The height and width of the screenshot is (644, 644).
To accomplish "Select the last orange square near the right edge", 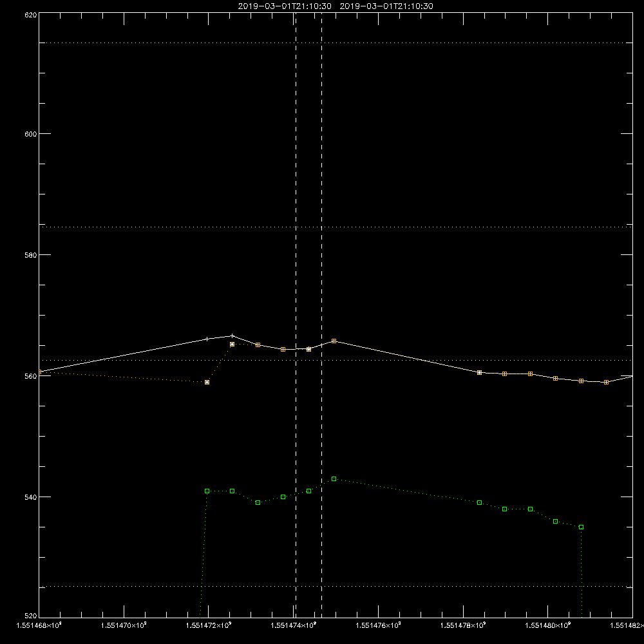I will [606, 383].
